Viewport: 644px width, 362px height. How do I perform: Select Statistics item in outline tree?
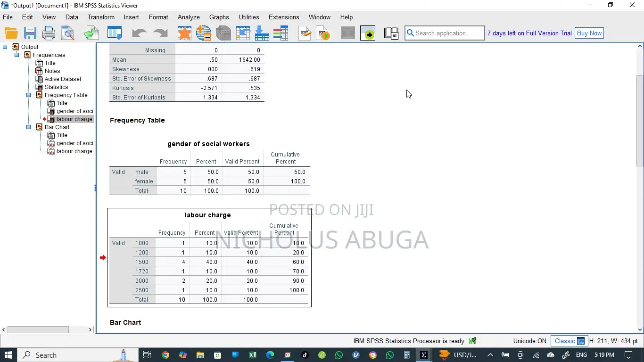(x=57, y=87)
